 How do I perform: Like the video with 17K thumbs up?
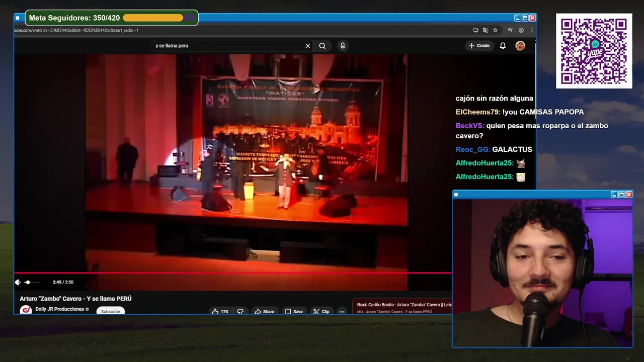[x=220, y=312]
